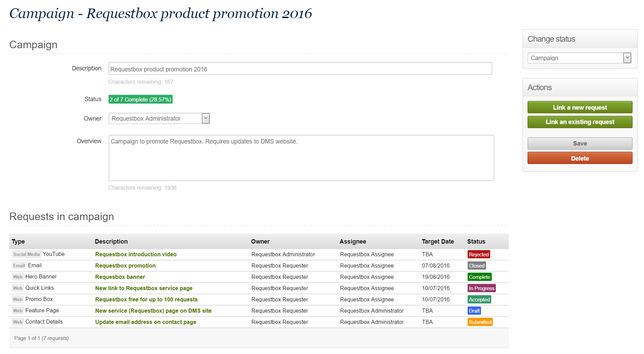Open the Change status dropdown
The height and width of the screenshot is (354, 644).
[579, 58]
